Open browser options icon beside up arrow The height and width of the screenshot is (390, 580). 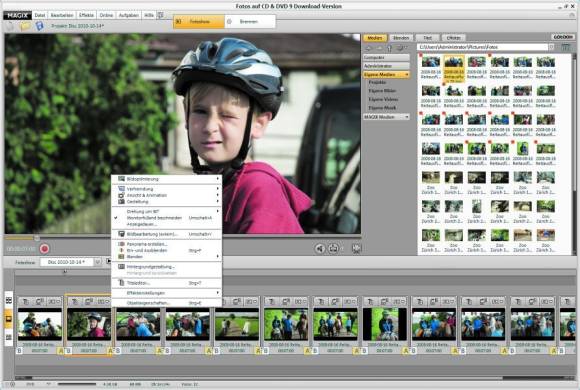coord(401,48)
